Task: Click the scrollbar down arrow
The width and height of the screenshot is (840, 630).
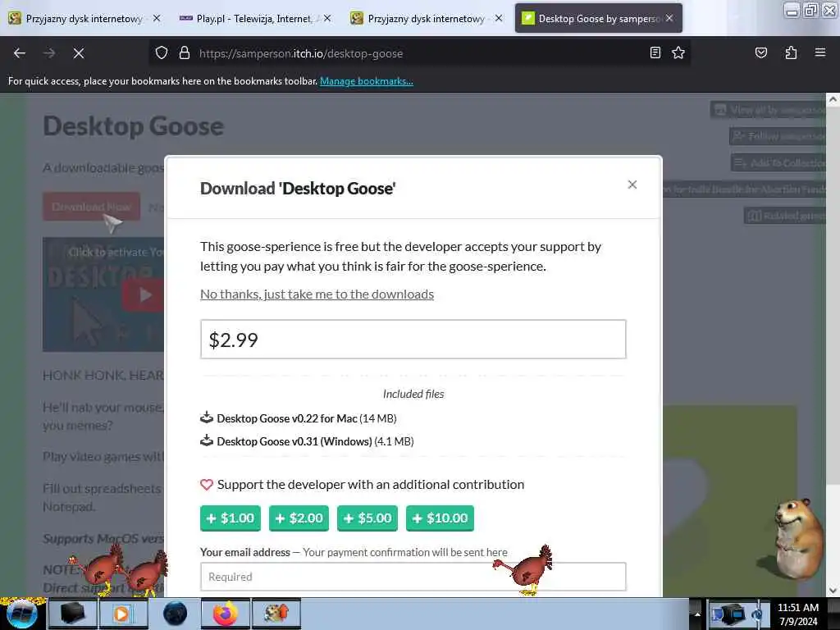Action: point(833,591)
